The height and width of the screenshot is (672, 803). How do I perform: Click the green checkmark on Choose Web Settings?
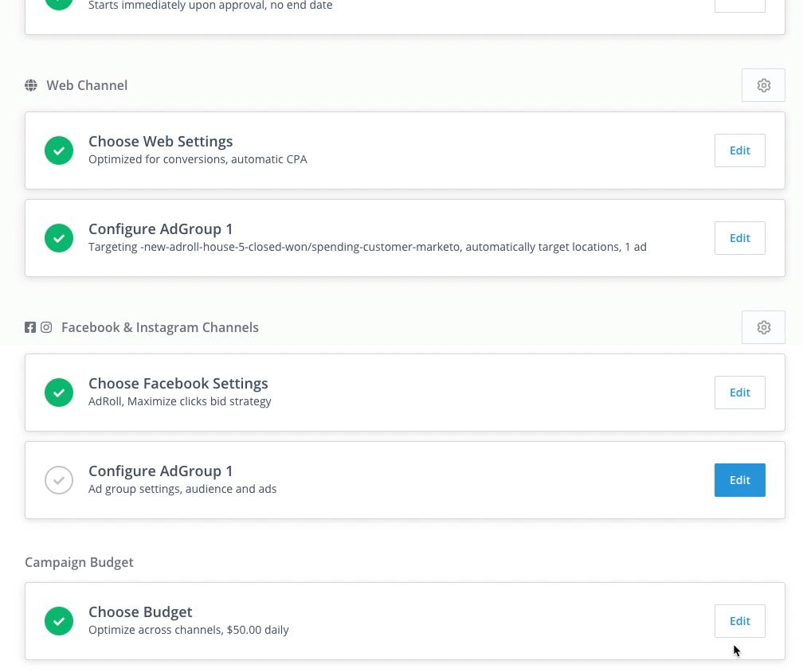tap(59, 150)
